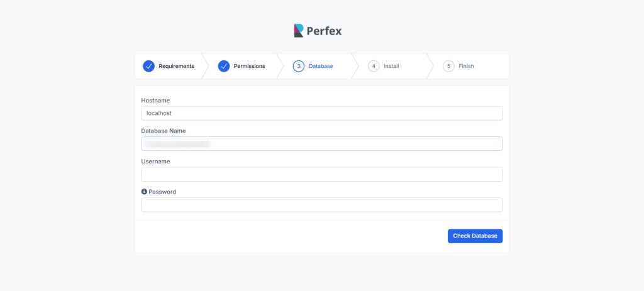Screen dimensions: 644x291
Task: Click the Check Database button
Action: [x=475, y=236]
